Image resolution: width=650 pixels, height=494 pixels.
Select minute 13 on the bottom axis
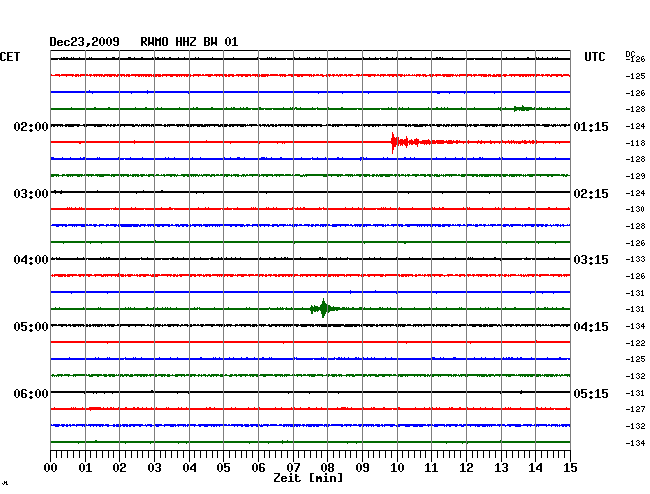click(x=501, y=468)
